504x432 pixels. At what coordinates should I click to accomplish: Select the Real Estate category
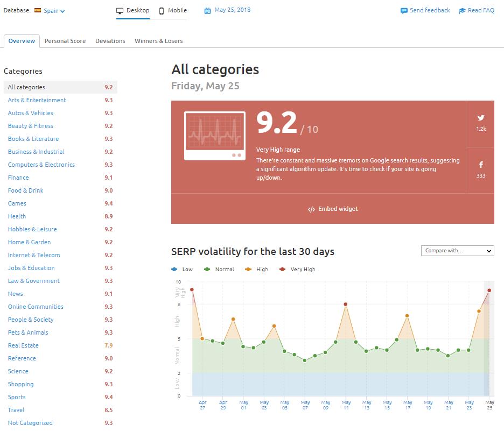(23, 345)
